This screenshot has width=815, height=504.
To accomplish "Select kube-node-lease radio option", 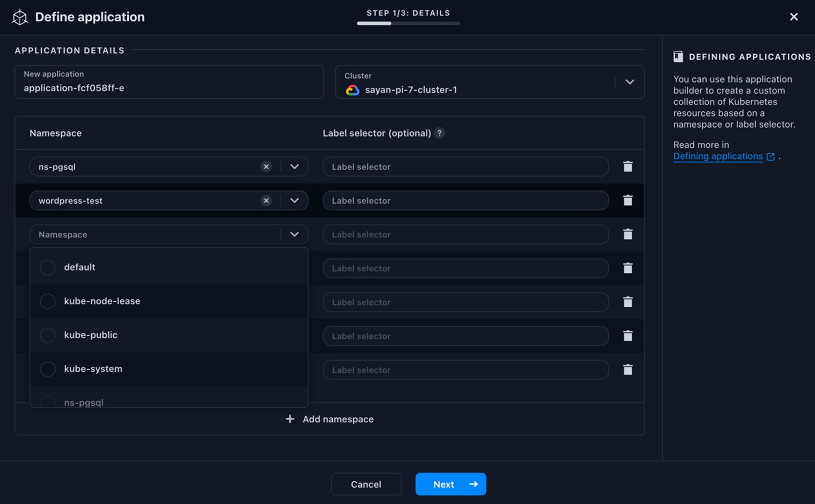I will point(48,301).
